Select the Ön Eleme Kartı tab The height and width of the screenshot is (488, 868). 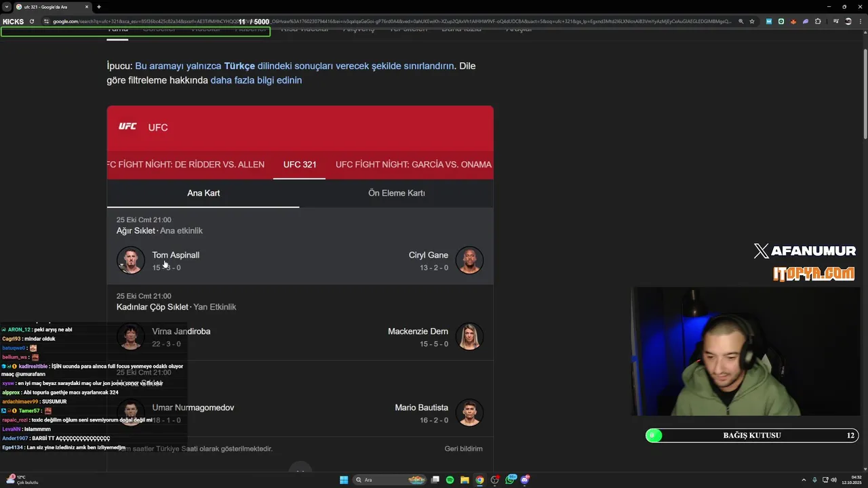coord(397,193)
